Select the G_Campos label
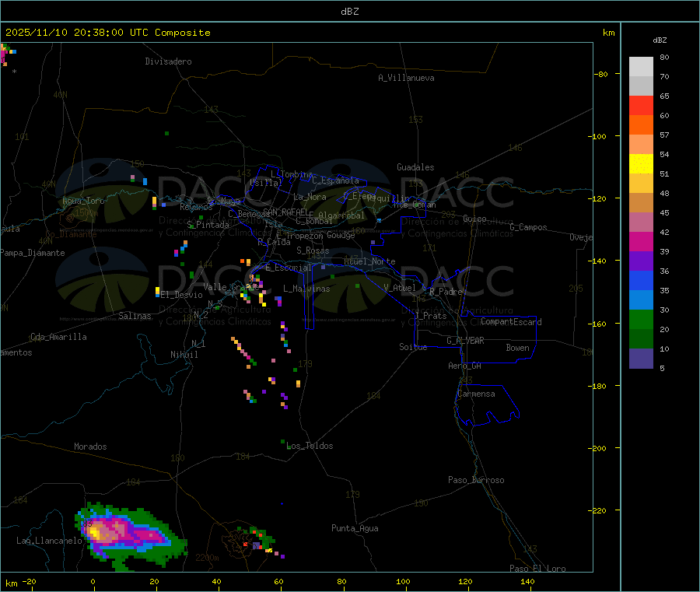 pyautogui.click(x=528, y=227)
